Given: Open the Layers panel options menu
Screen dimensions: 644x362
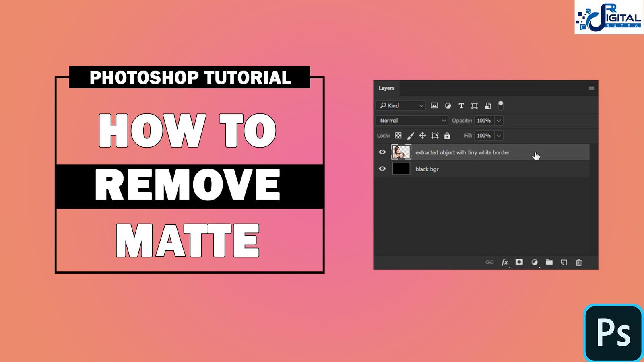Looking at the screenshot, I should coord(591,88).
